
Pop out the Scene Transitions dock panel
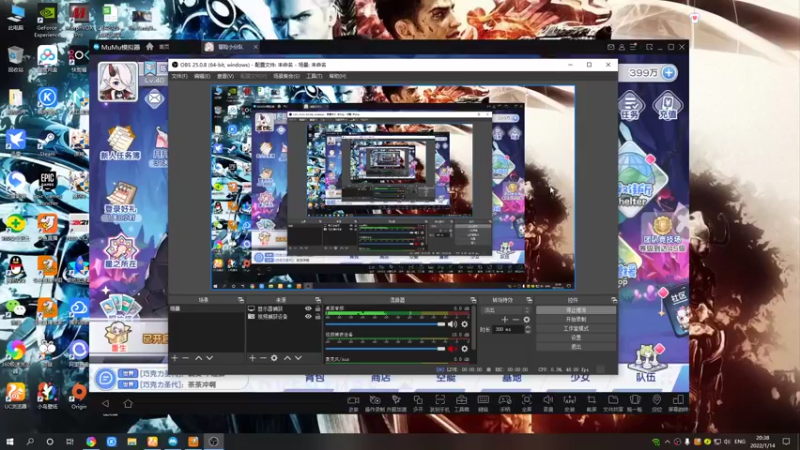pos(529,300)
